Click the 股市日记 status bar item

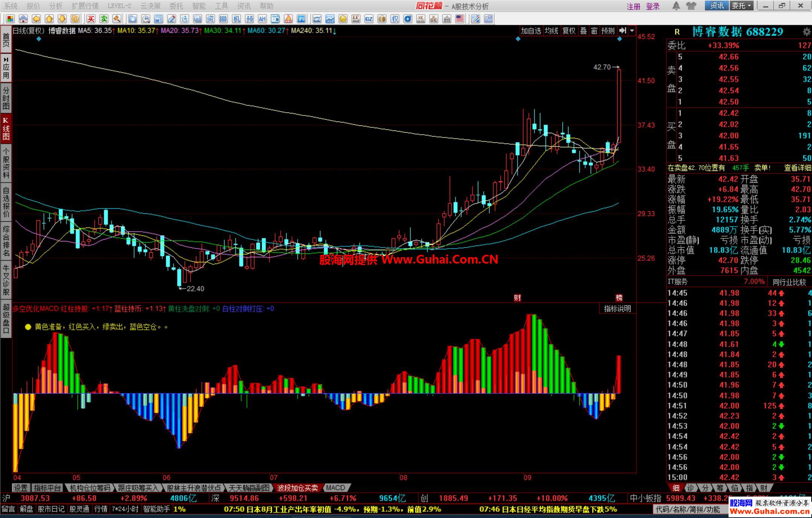51,509
